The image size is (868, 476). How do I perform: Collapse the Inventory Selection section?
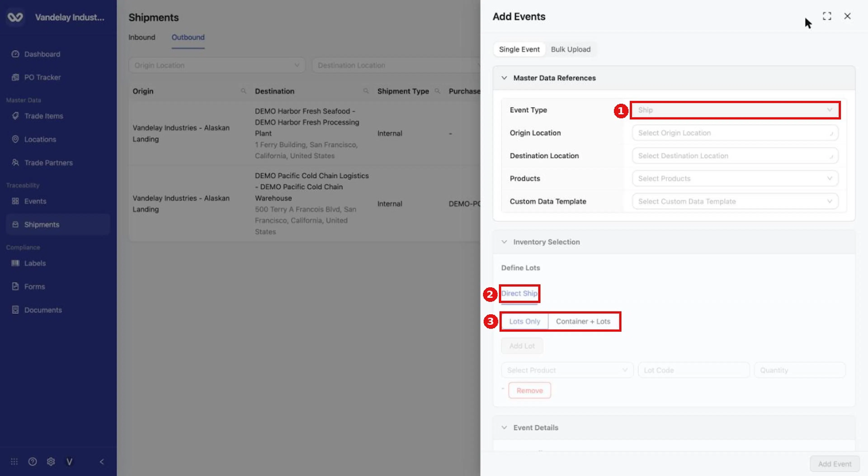pyautogui.click(x=504, y=242)
